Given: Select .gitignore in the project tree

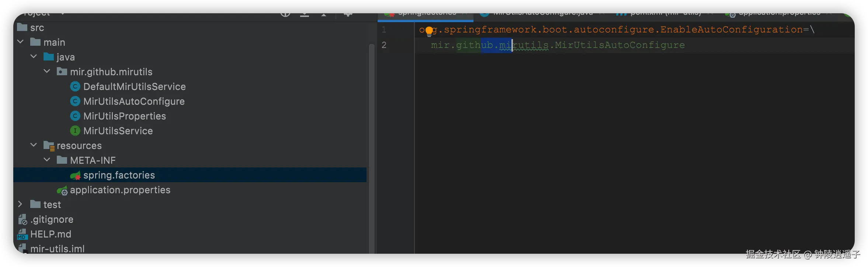Looking at the screenshot, I should coord(52,219).
